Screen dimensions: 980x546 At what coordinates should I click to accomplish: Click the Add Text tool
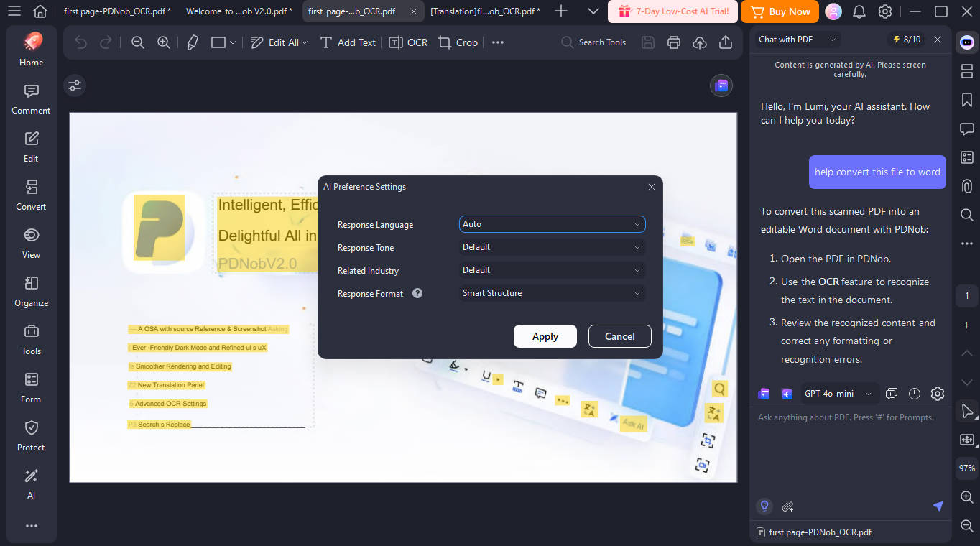(x=348, y=42)
